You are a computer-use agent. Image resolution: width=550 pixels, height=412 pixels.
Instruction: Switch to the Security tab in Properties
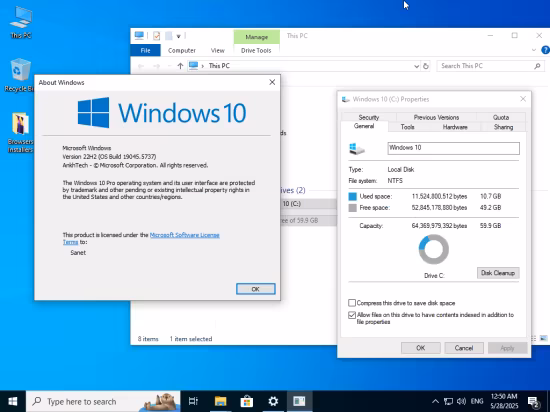pyautogui.click(x=369, y=117)
